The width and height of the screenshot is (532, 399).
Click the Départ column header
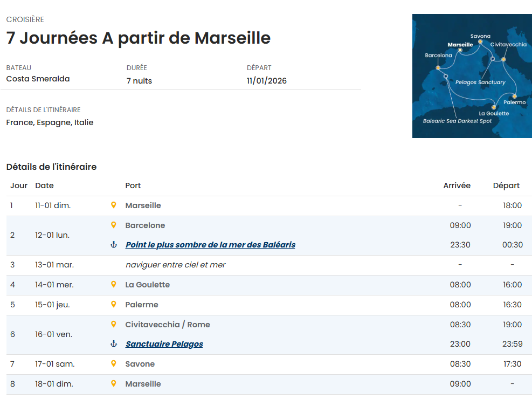506,185
